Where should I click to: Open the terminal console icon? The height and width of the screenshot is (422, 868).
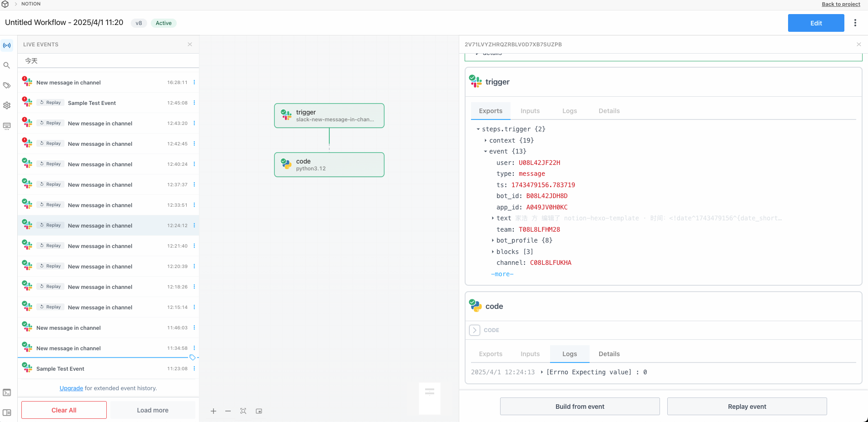point(7,392)
